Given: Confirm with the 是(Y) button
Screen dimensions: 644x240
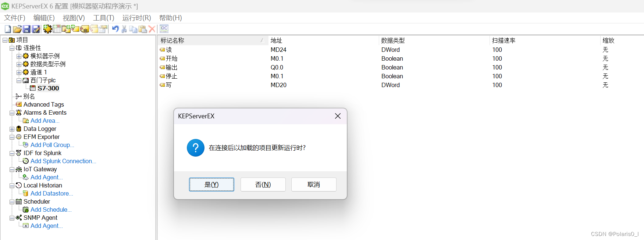Looking at the screenshot, I should [x=211, y=185].
